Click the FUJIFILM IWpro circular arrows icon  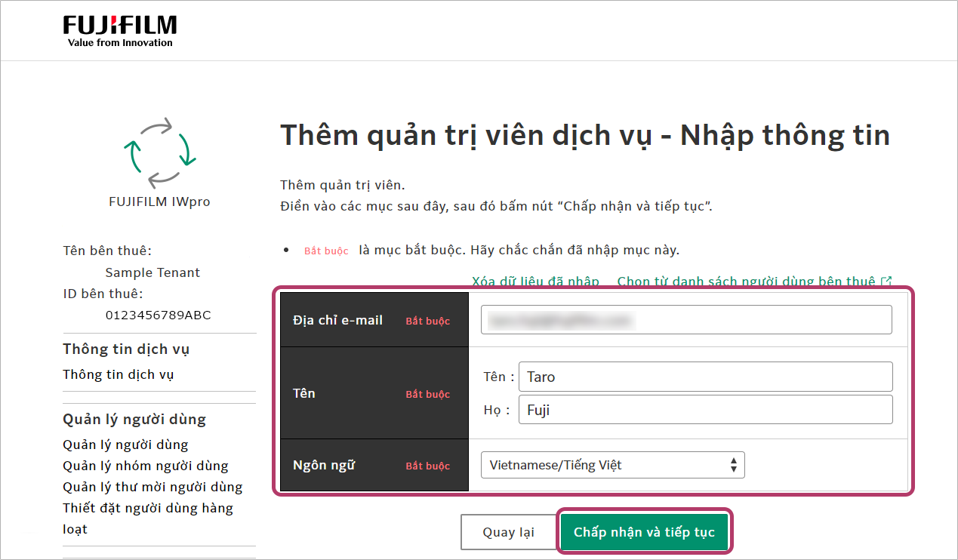click(159, 152)
